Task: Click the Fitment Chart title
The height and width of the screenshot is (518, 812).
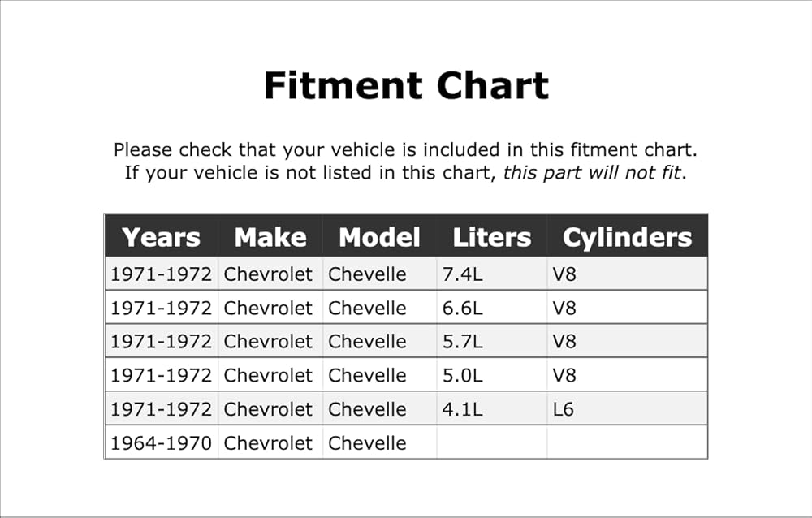Action: pos(406,85)
